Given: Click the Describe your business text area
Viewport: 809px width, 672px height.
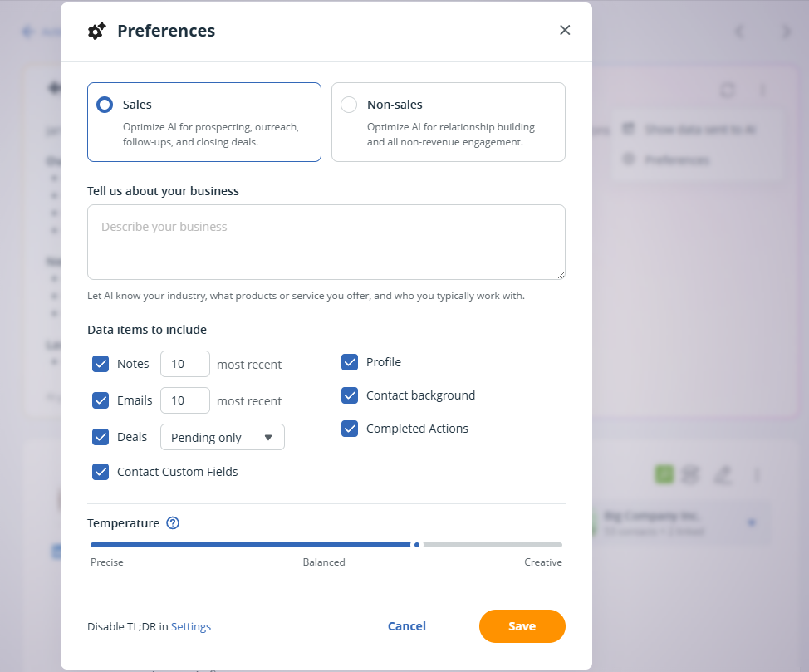Looking at the screenshot, I should tap(326, 241).
